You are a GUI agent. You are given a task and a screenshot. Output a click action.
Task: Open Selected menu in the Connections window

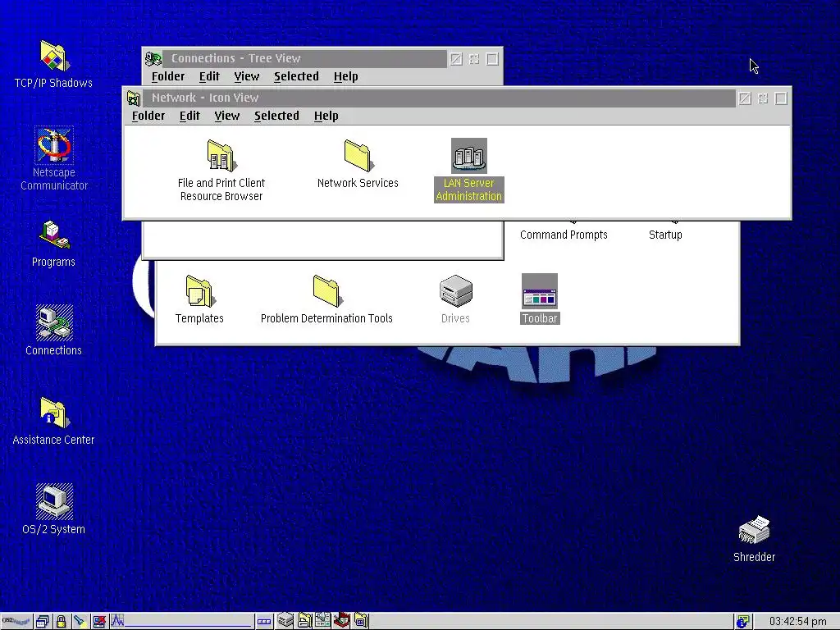(x=296, y=76)
